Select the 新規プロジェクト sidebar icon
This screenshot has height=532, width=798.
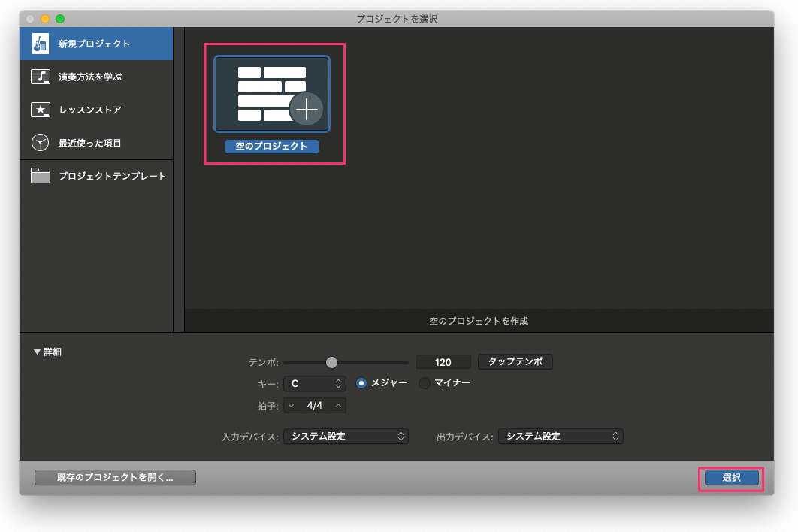pyautogui.click(x=40, y=43)
